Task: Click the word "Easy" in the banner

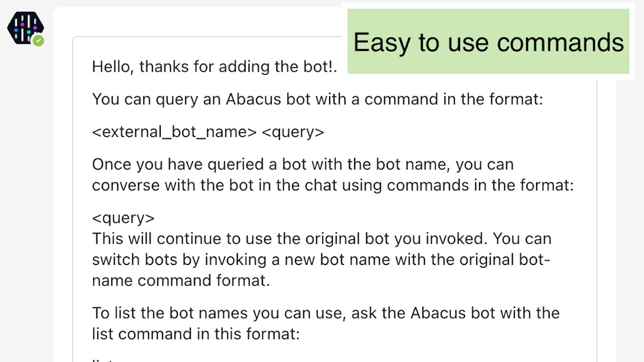Action: click(x=382, y=42)
